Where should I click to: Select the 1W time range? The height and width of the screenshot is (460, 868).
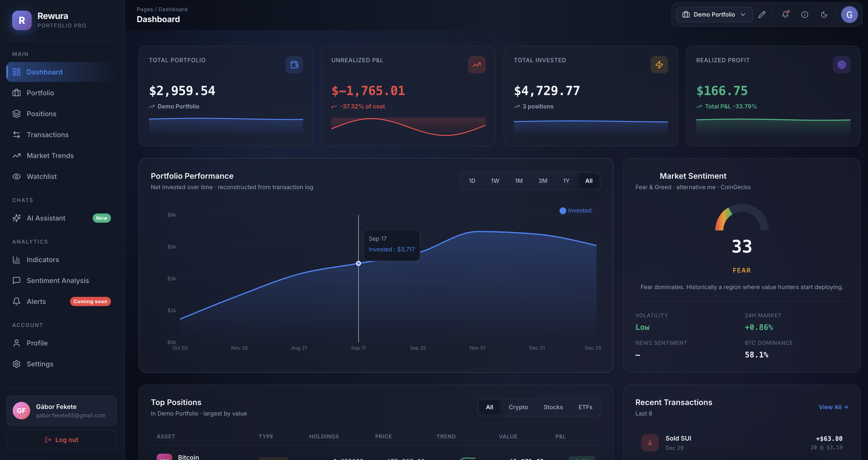click(x=495, y=181)
